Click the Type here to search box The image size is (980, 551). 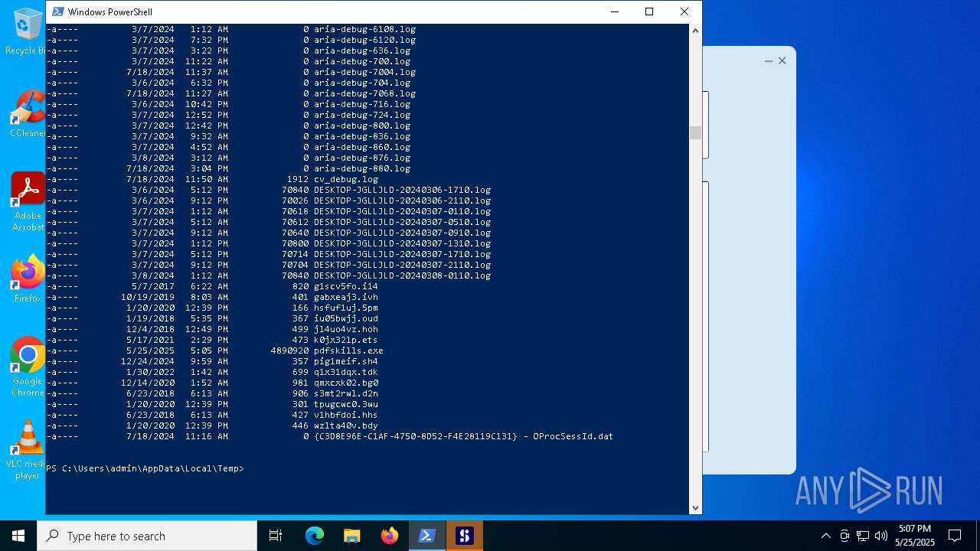click(x=147, y=536)
